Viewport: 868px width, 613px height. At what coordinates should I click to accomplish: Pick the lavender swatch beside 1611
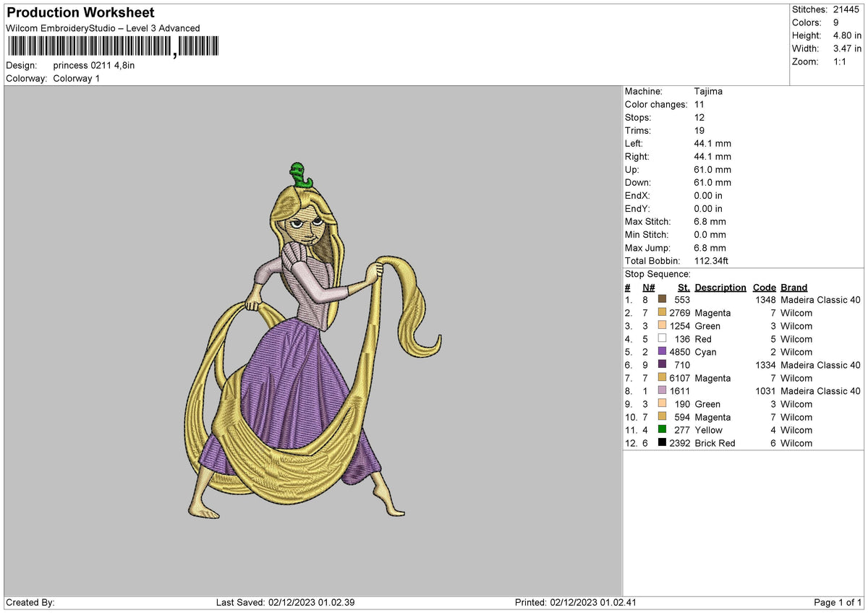click(x=662, y=390)
